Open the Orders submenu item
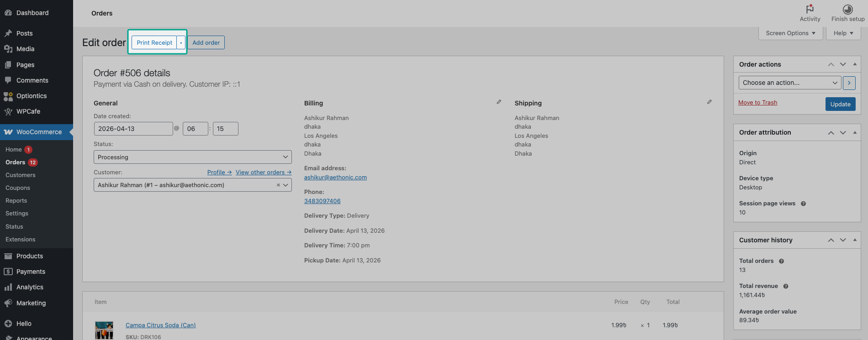868x340 pixels. coord(15,162)
